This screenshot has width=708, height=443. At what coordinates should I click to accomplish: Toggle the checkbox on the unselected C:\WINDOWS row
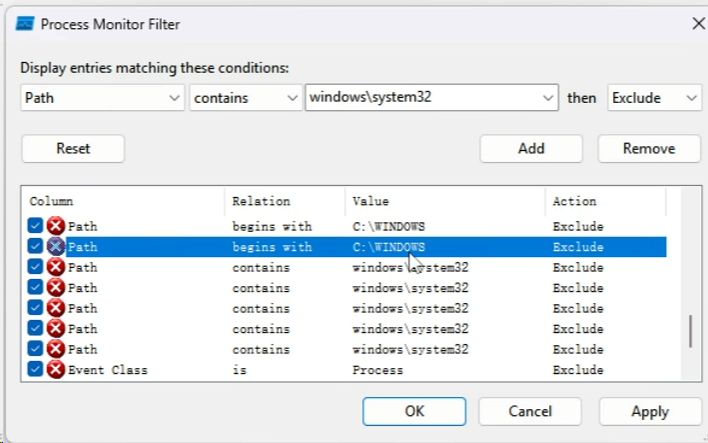click(35, 225)
